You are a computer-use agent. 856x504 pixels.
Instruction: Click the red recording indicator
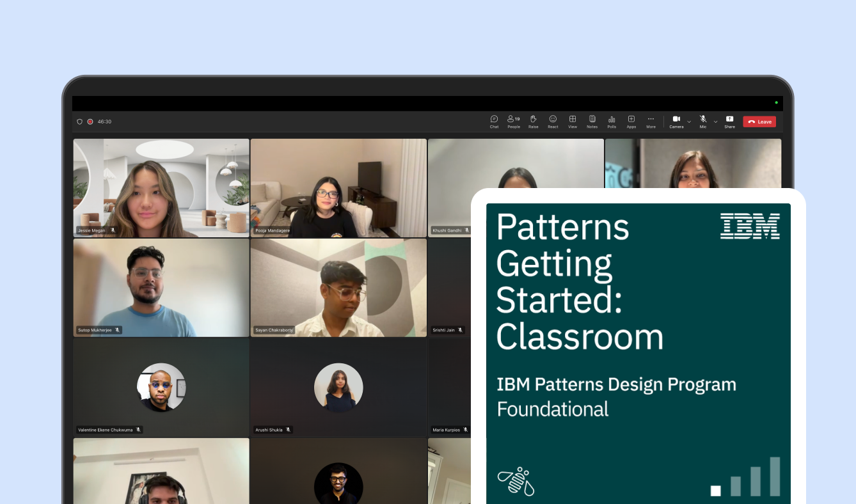(90, 122)
